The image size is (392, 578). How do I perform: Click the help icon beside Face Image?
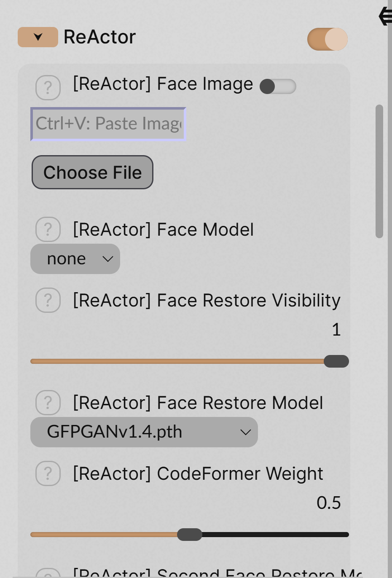tap(48, 87)
